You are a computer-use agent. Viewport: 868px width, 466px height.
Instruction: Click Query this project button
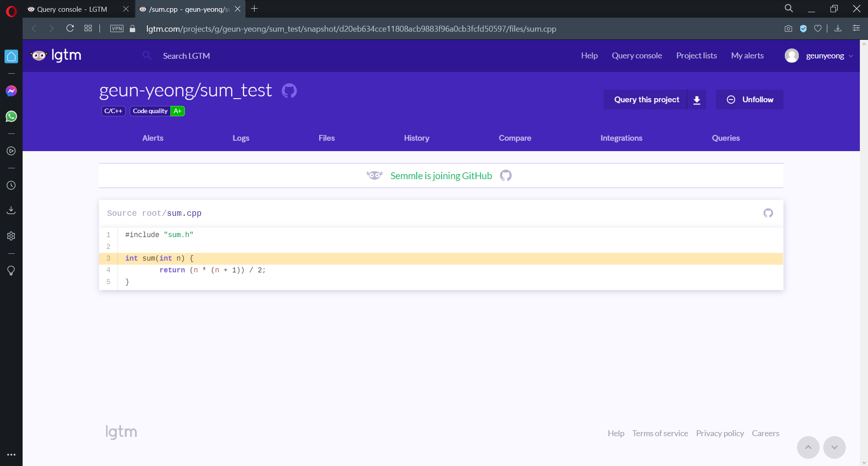tap(646, 100)
